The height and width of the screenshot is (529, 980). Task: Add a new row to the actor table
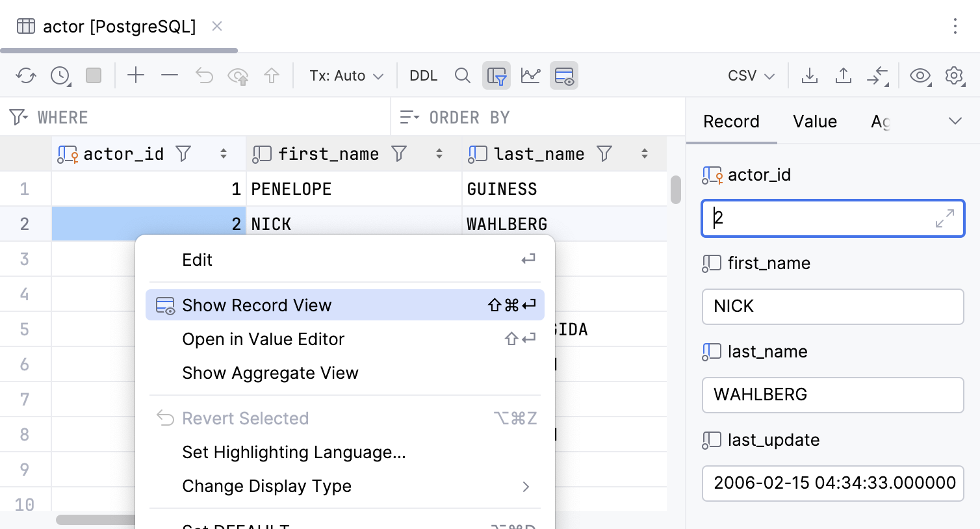(x=136, y=75)
